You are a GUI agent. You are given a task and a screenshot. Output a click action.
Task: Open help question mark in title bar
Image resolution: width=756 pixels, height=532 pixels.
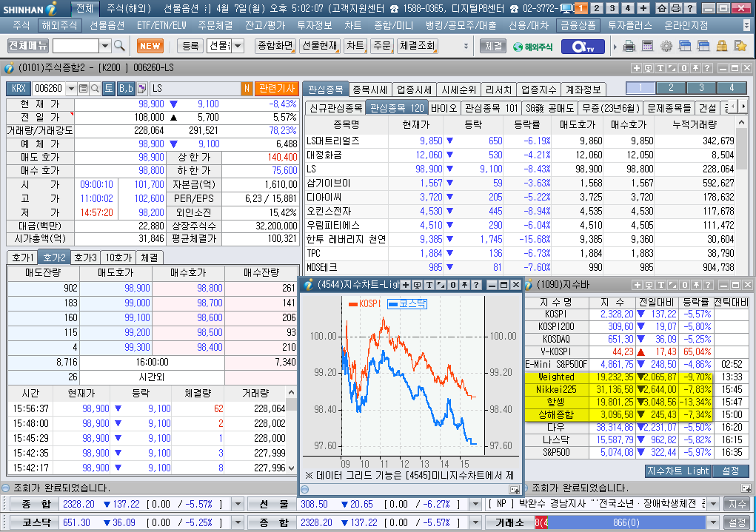[690, 8]
